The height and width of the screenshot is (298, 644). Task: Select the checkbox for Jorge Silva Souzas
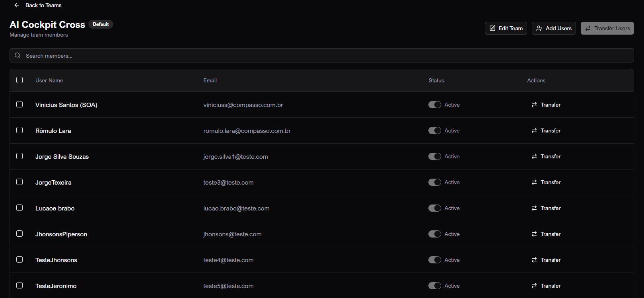(x=19, y=156)
